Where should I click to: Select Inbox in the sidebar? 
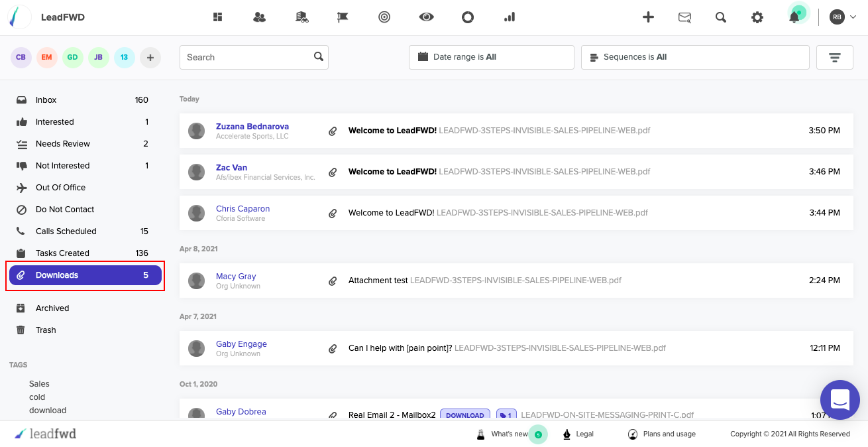pyautogui.click(x=46, y=100)
